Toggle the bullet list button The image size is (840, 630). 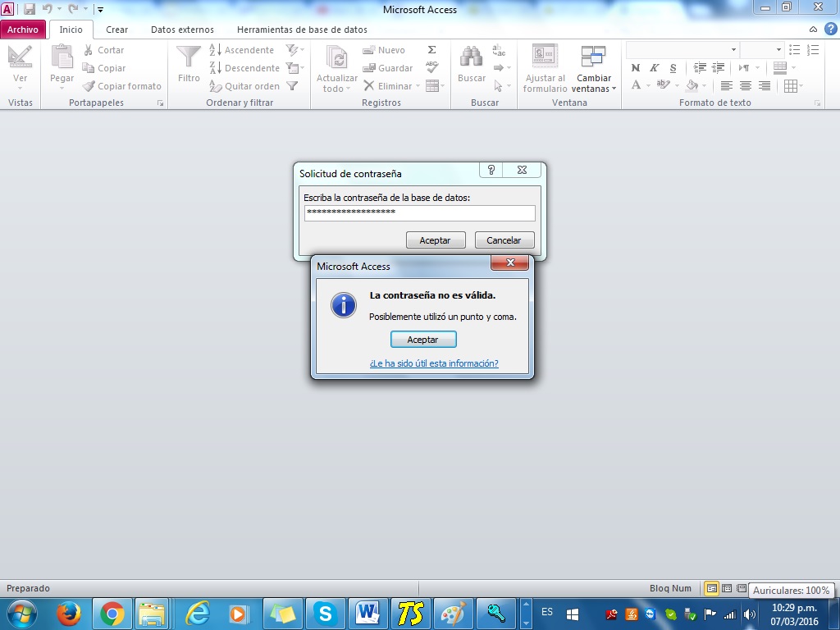[x=794, y=50]
